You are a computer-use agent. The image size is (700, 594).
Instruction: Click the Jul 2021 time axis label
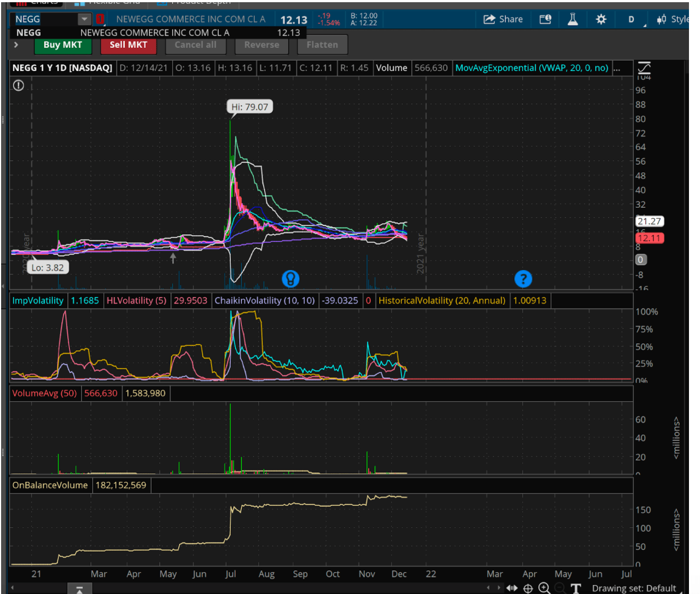(230, 574)
